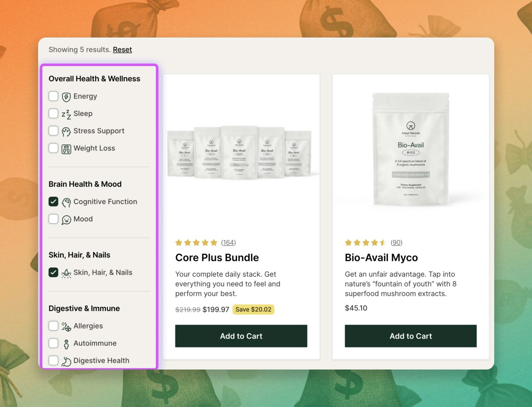This screenshot has width=532, height=407.
Task: Uncheck the Skin, Hair, & Nails checkbox
Action: coord(53,272)
